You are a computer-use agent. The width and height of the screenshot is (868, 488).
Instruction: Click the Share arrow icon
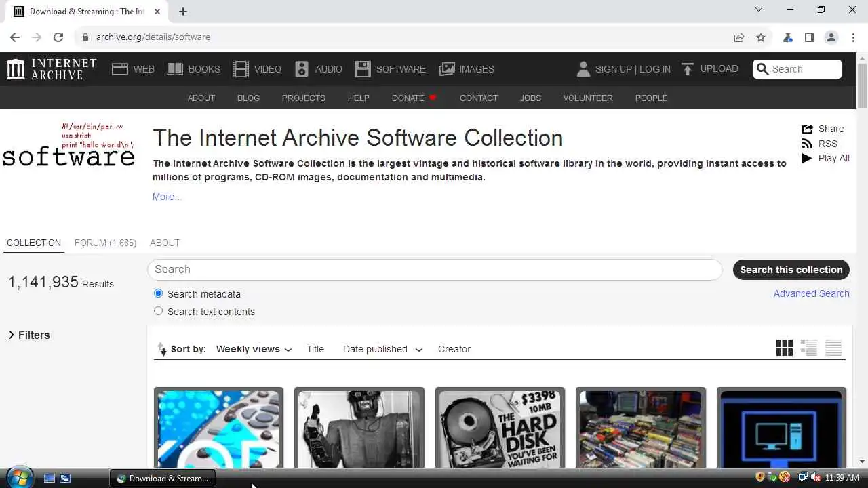click(807, 129)
